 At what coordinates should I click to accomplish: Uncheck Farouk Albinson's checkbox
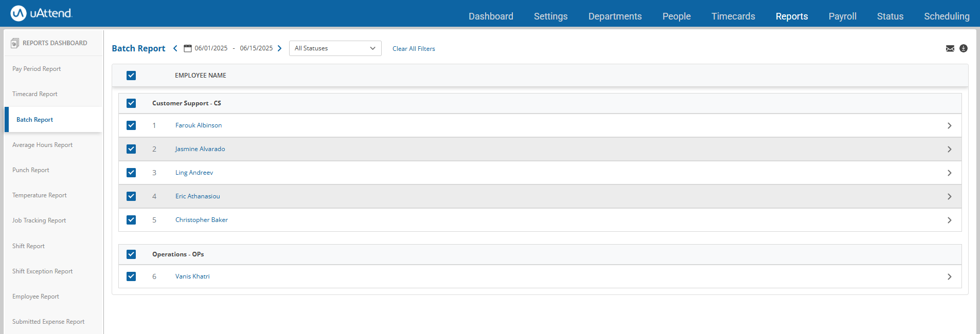[x=131, y=125]
